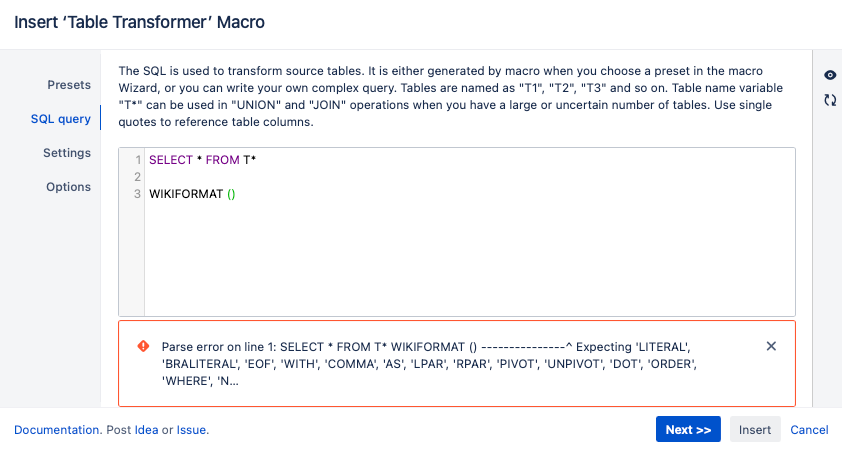Follow the Idea link
The width and height of the screenshot is (842, 449).
[147, 430]
